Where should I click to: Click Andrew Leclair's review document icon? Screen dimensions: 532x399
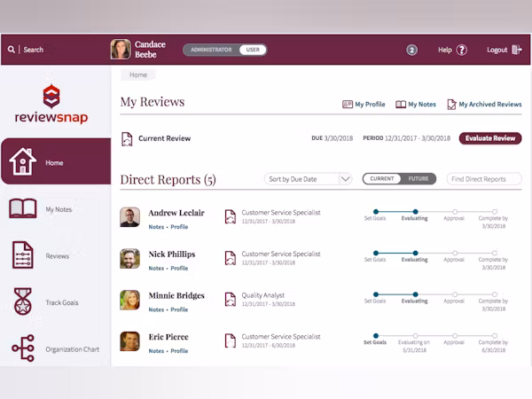231,217
